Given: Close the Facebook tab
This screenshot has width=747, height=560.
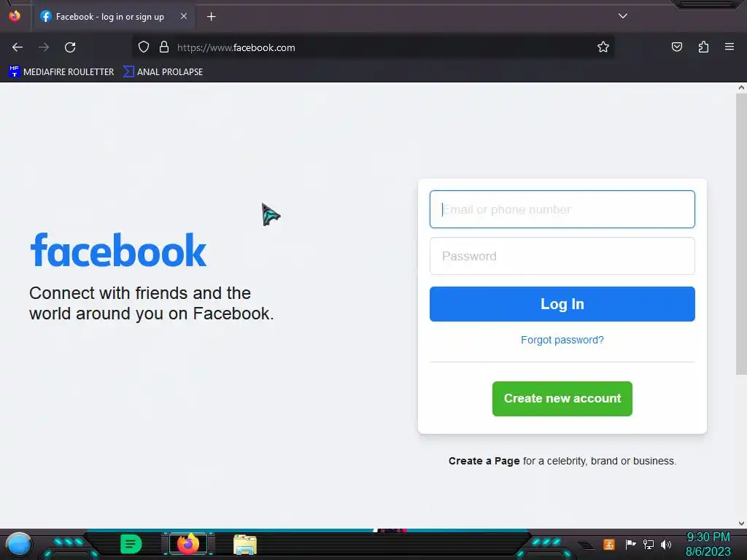Looking at the screenshot, I should (x=183, y=16).
